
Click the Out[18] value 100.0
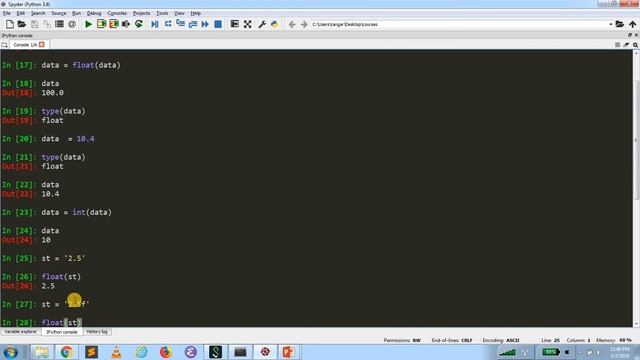52,93
